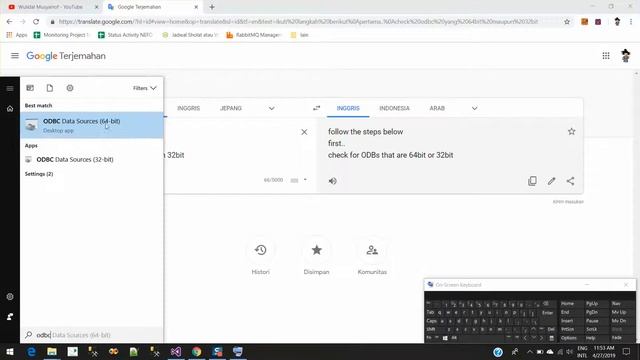
Task: Open the Jadwal Sholat bookmark
Action: (x=190, y=35)
